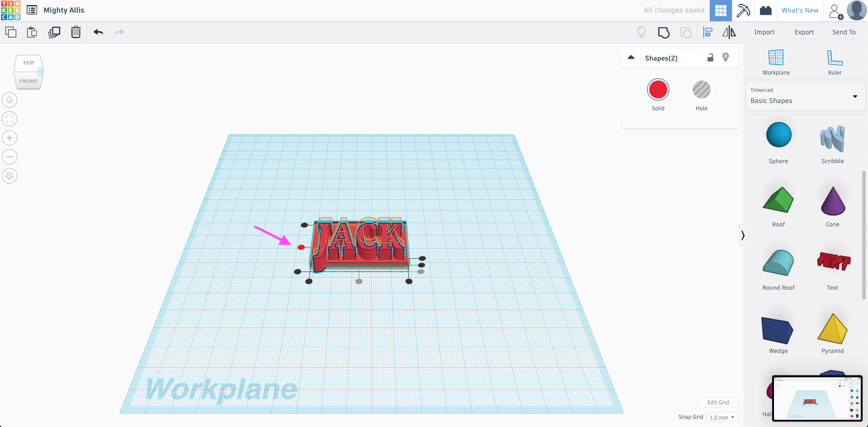This screenshot has width=868, height=427.
Task: Open the design list menu icon
Action: click(x=32, y=10)
